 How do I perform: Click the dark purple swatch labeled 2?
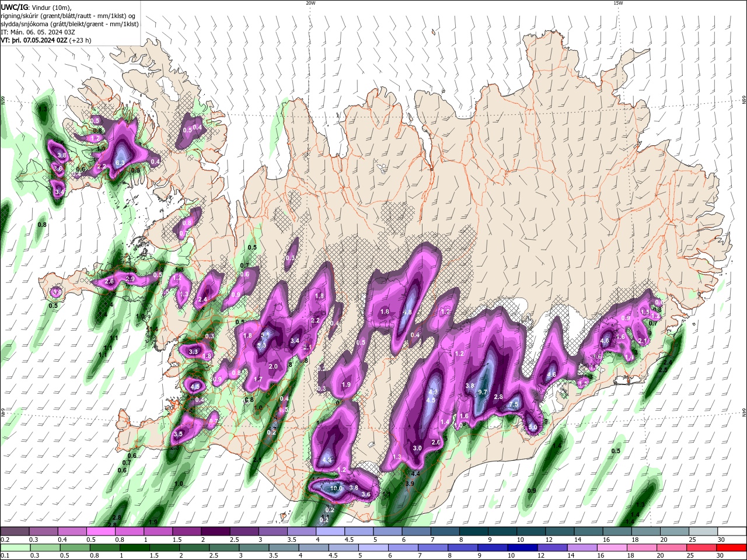click(x=215, y=531)
